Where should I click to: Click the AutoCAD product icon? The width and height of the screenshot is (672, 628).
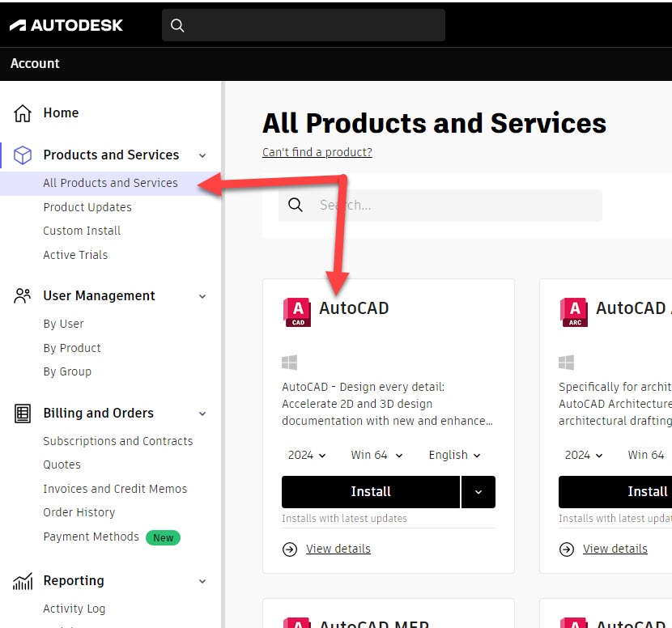pos(297,312)
